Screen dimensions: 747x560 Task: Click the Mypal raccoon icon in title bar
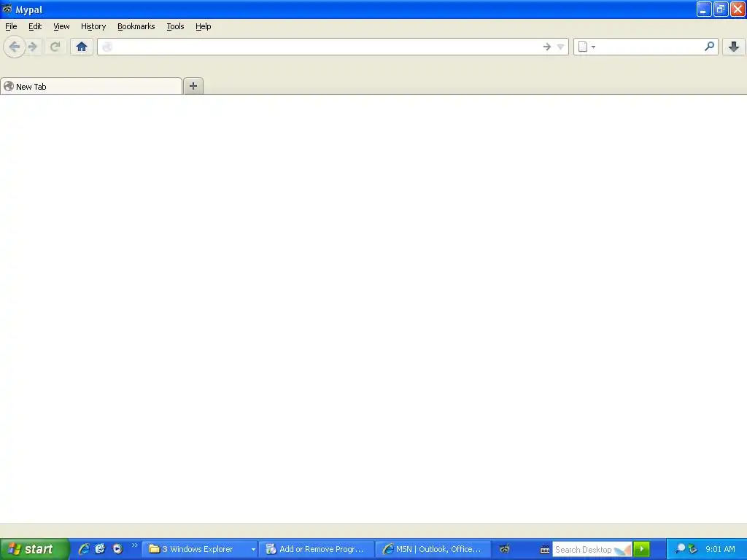(7, 9)
